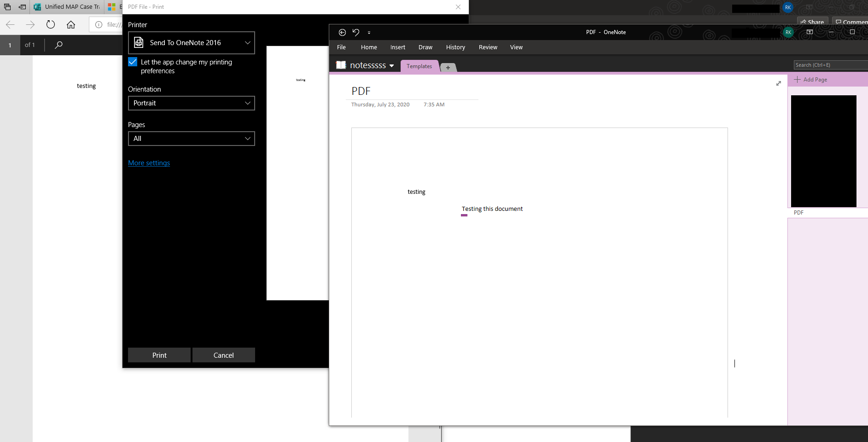The image size is (868, 442).
Task: Toggle Let the app change printing preferences
Action: pyautogui.click(x=133, y=62)
